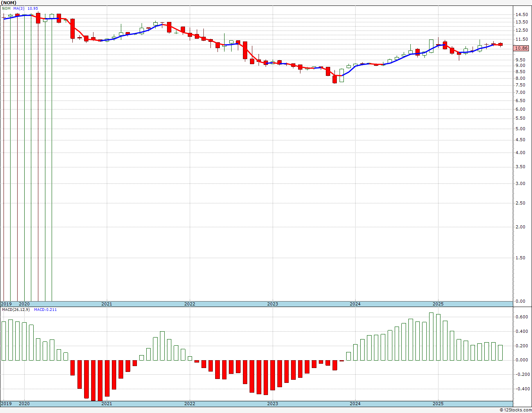Click the red 10.86 current price tag
Viewport: 532px width, 413px height.
(x=521, y=48)
